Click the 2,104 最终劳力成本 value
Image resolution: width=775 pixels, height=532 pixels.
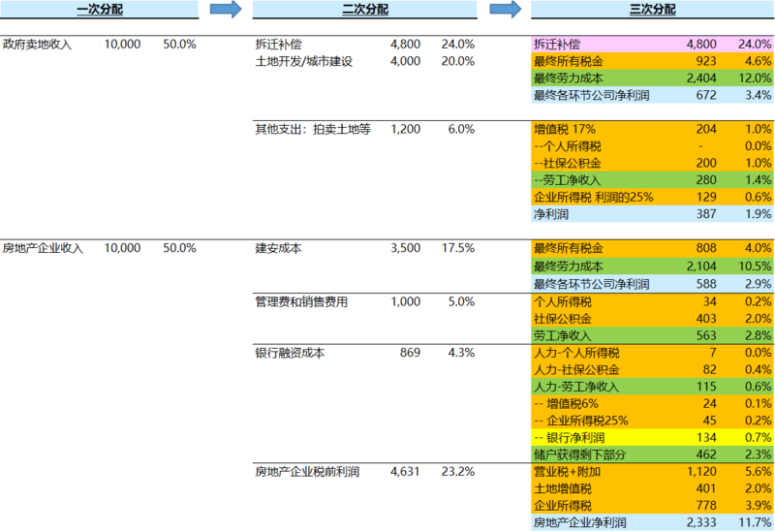(x=701, y=266)
